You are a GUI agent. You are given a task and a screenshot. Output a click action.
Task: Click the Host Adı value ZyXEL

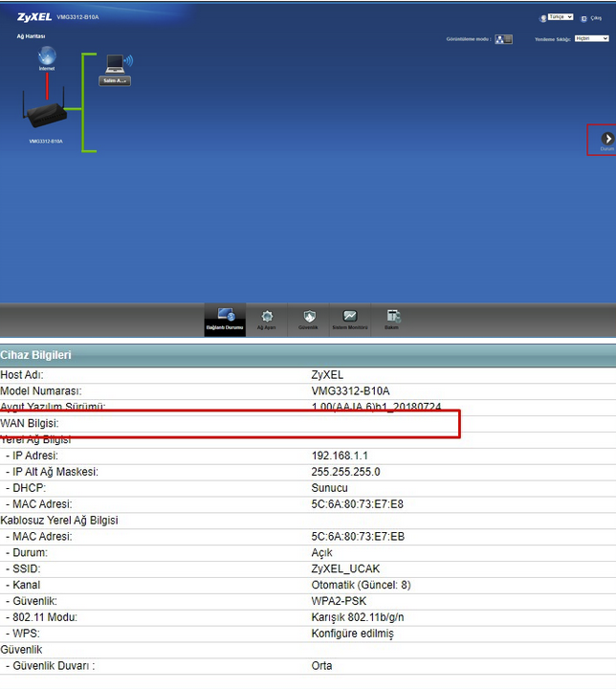[327, 375]
